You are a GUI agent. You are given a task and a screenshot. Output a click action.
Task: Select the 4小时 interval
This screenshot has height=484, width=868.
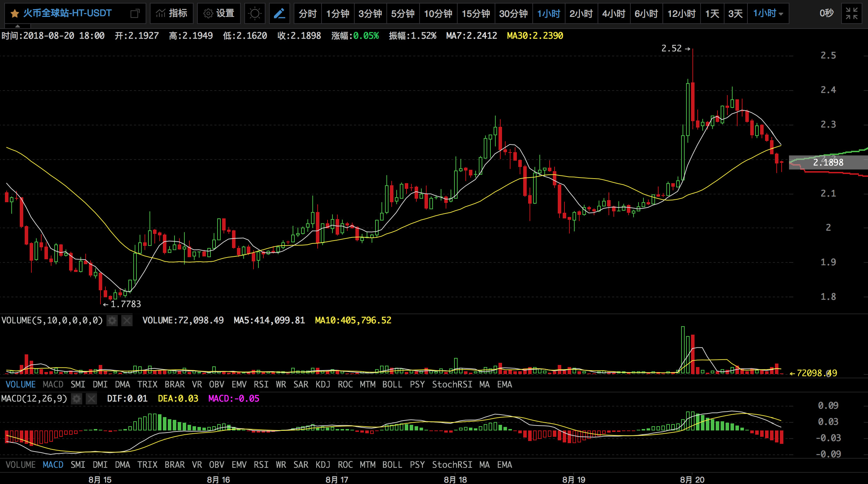pos(614,14)
